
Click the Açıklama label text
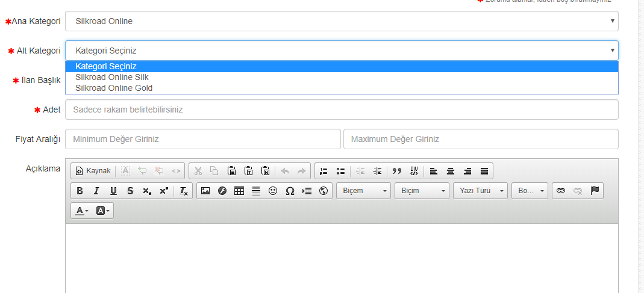43,168
